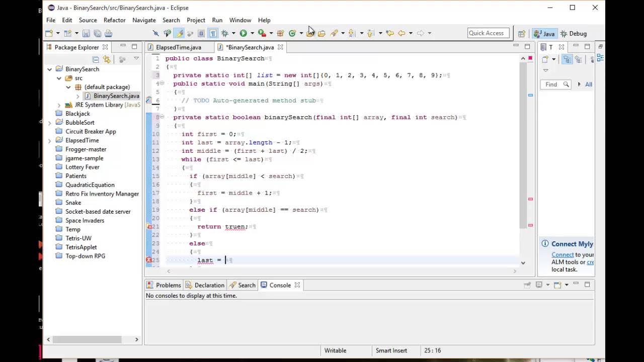
Task: Run the program with the green play icon
Action: (x=244, y=33)
